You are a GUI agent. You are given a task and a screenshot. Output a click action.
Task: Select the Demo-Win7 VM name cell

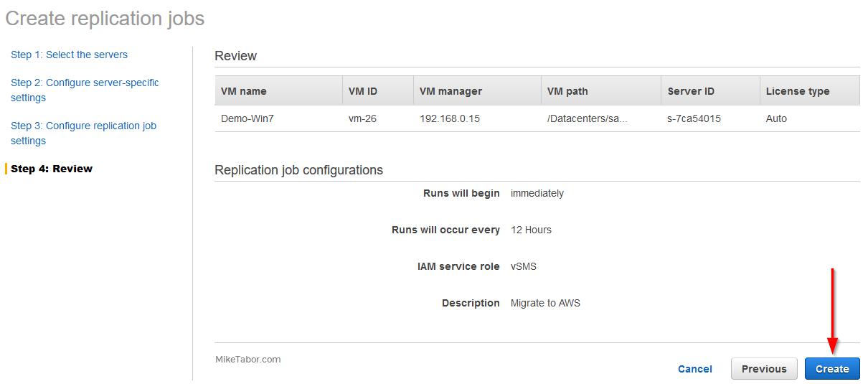[x=247, y=118]
